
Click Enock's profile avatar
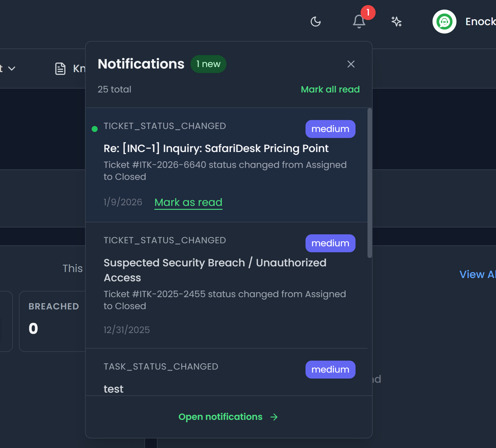(444, 22)
